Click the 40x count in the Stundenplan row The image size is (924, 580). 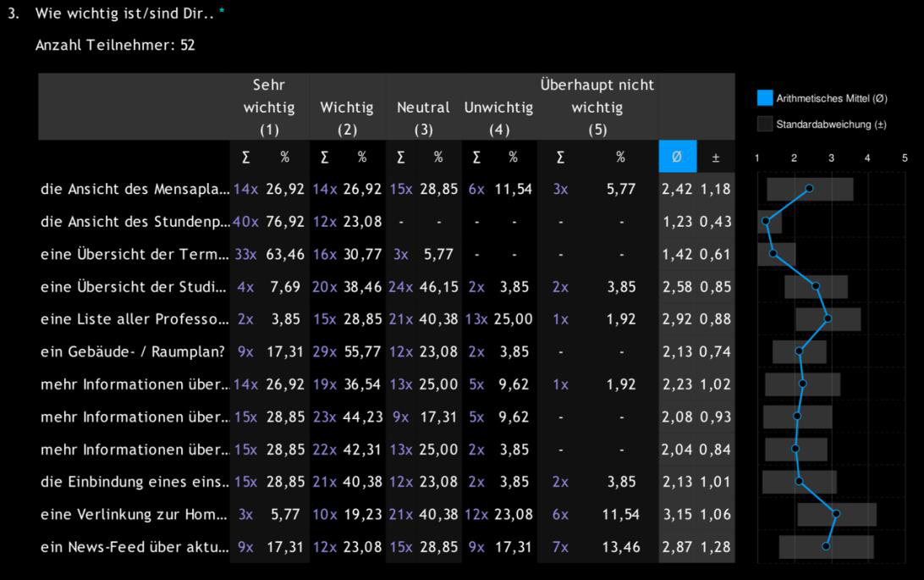point(245,222)
